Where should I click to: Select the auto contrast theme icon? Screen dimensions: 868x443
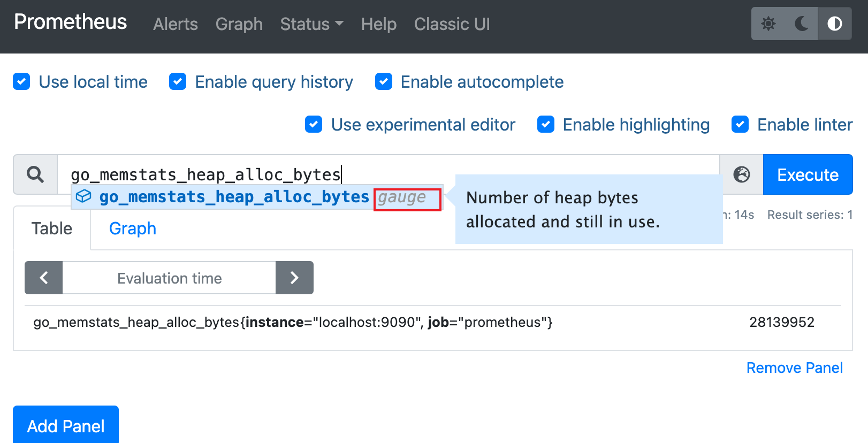834,24
